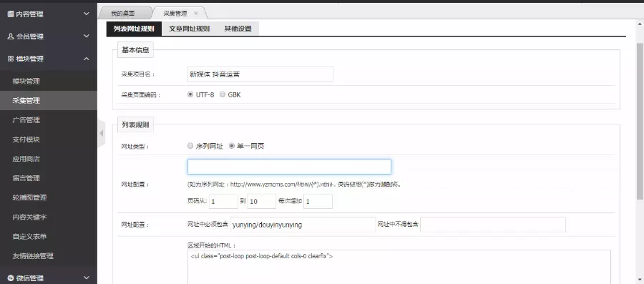Screen dimensions: 644x284
Task: Open 列表网址规则 tab
Action: coord(134,29)
